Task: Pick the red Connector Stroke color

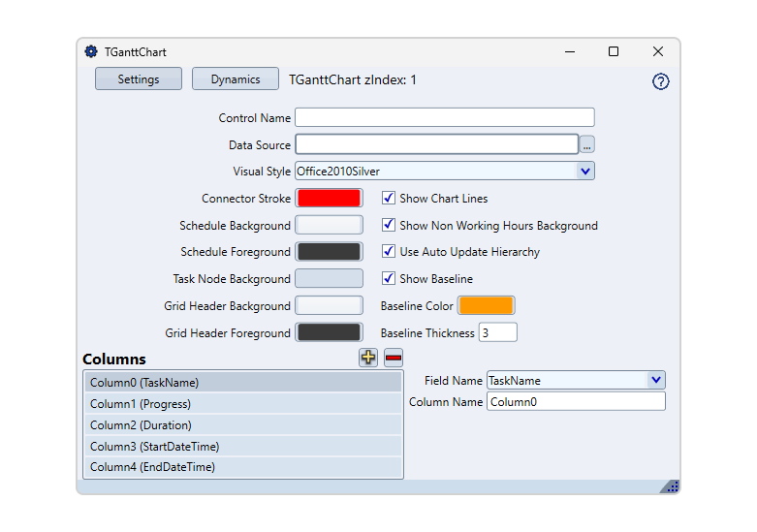Action: 329,198
